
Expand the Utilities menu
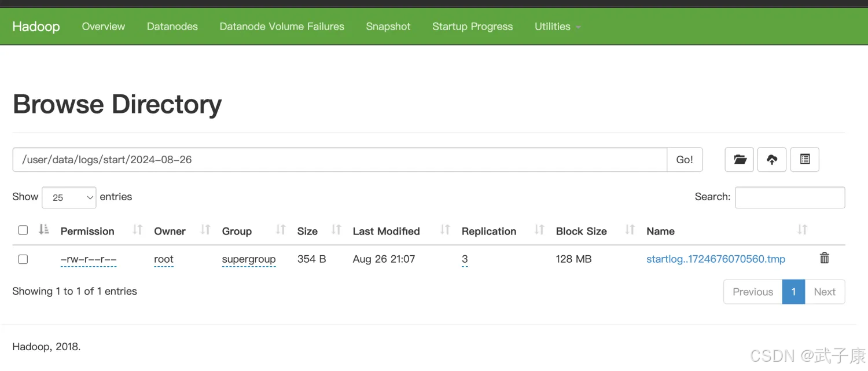pos(557,27)
